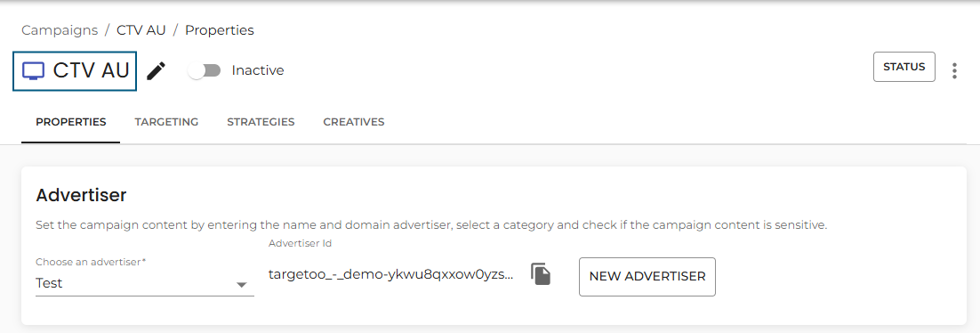Select the PROPERTIES tab
The width and height of the screenshot is (980, 333).
click(x=70, y=122)
